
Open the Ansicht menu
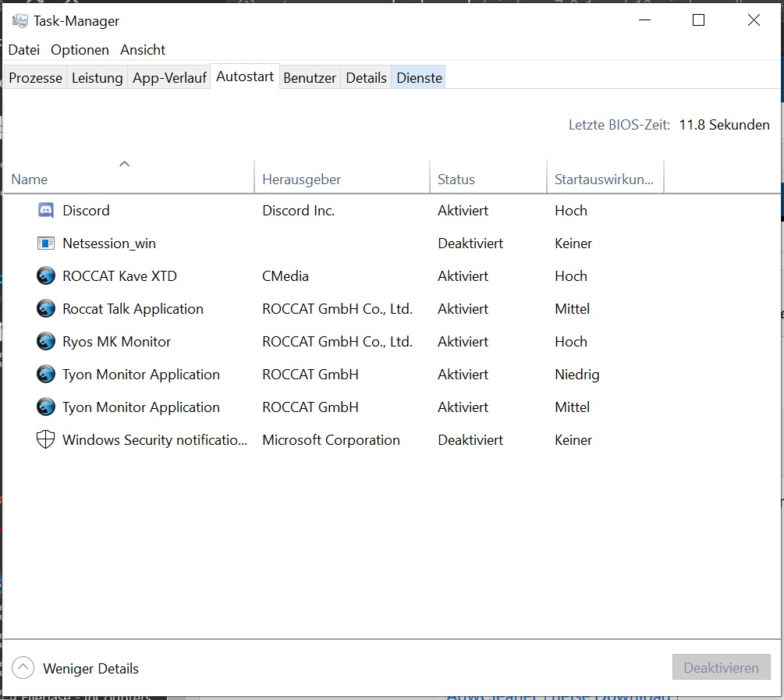143,50
